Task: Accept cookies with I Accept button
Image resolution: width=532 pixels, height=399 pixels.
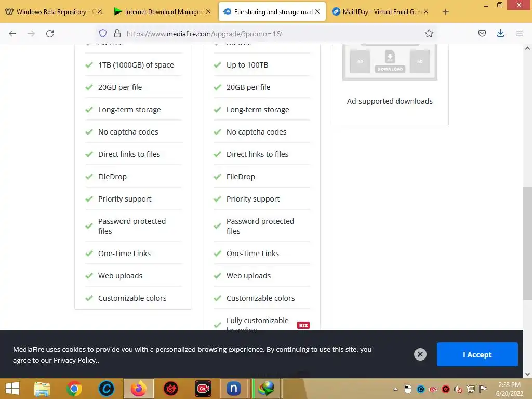Action: [x=477, y=354]
